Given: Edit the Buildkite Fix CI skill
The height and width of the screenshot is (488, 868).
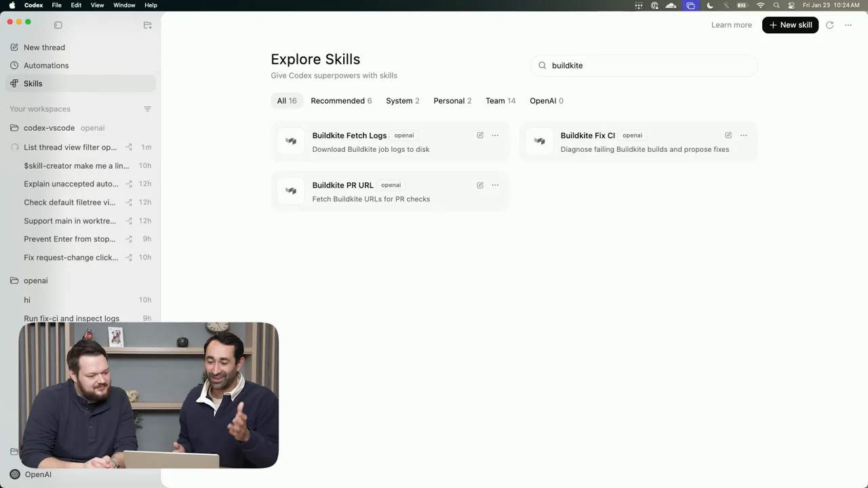Looking at the screenshot, I should [x=728, y=136].
